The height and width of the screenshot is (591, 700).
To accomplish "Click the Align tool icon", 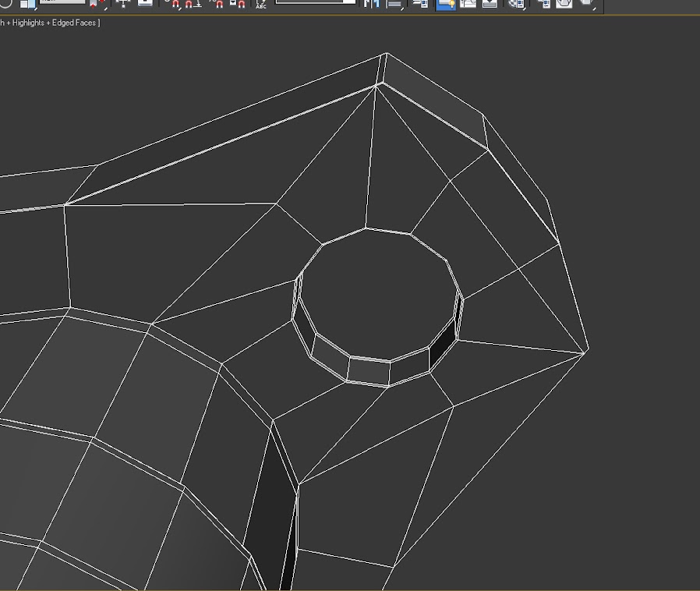I will pyautogui.click(x=395, y=4).
